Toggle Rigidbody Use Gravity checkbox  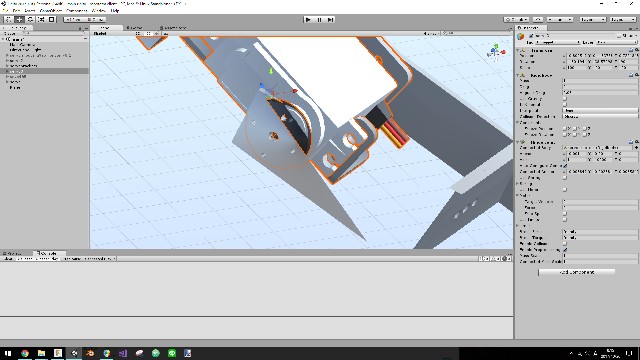[x=565, y=98]
